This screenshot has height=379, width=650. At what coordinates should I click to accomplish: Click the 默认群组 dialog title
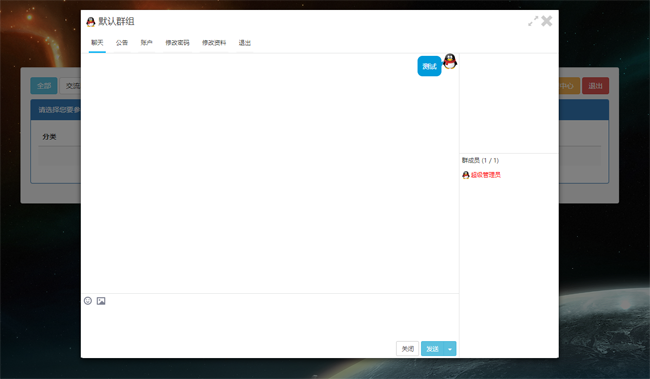point(116,22)
